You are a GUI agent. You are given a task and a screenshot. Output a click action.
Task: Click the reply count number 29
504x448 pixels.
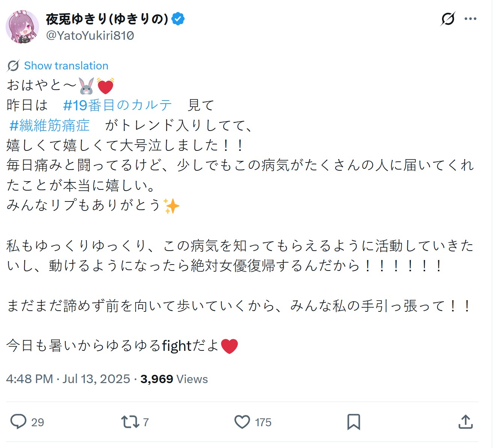pos(38,422)
